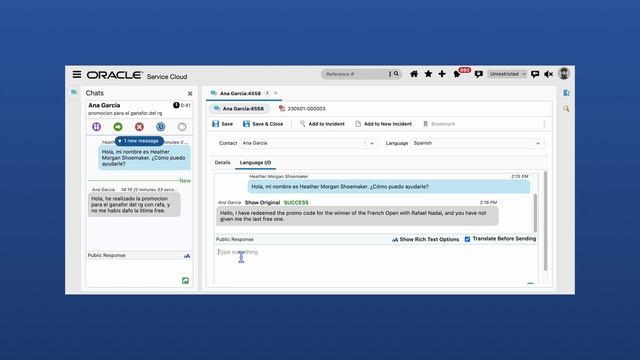Screen dimensions: 640x360
Task: Open the Language Spanish dropdown
Action: tap(477, 143)
